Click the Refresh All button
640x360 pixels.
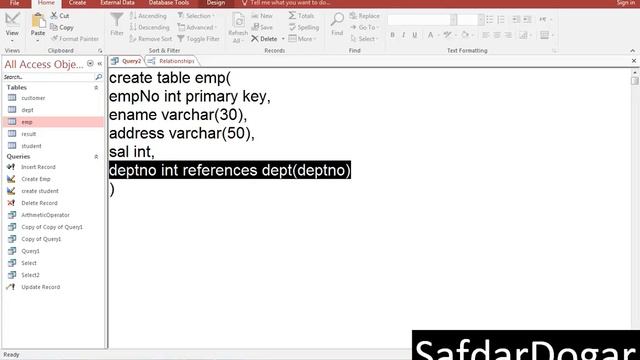click(238, 27)
